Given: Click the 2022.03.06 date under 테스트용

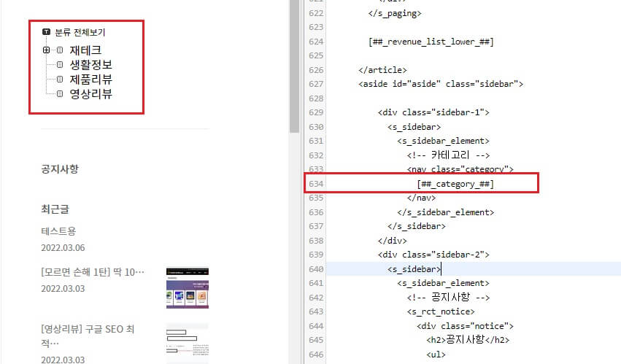Looking at the screenshot, I should 63,247.
